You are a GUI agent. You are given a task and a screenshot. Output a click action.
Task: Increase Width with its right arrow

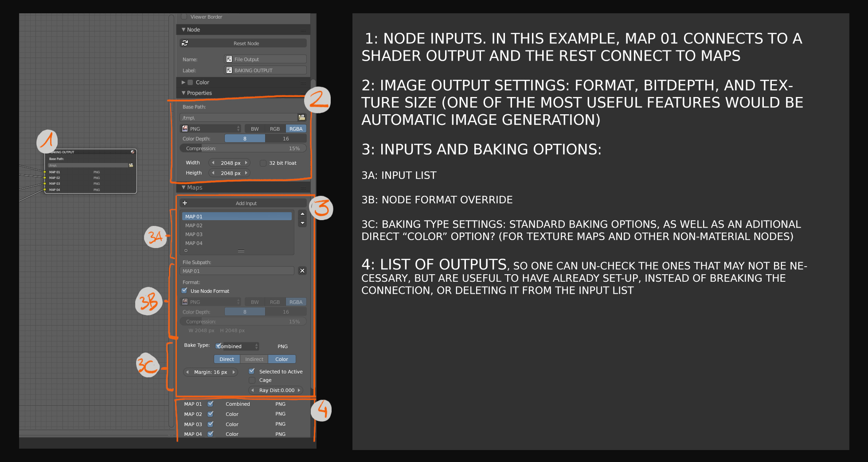tap(246, 163)
